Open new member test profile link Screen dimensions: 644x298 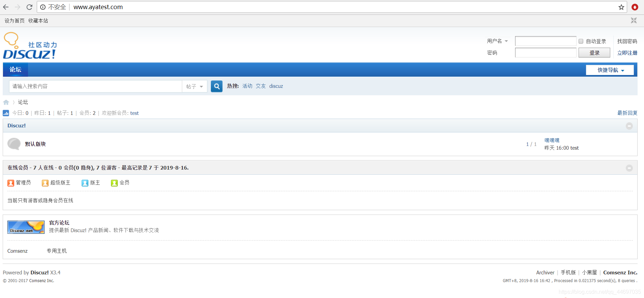click(135, 113)
